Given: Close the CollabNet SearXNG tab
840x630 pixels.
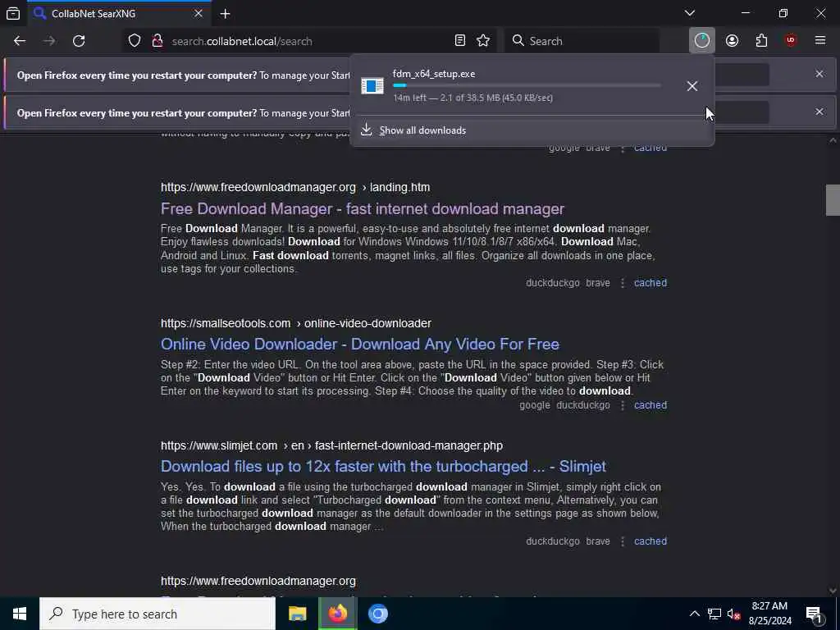Looking at the screenshot, I should point(199,13).
